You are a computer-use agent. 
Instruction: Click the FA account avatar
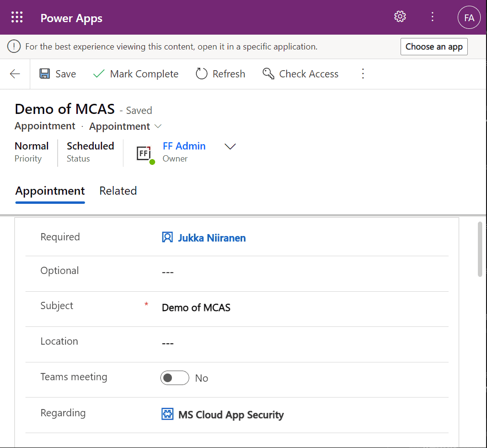click(x=469, y=18)
